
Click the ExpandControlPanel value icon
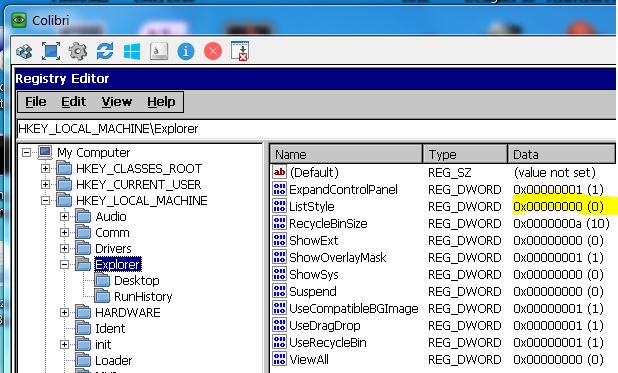click(279, 189)
